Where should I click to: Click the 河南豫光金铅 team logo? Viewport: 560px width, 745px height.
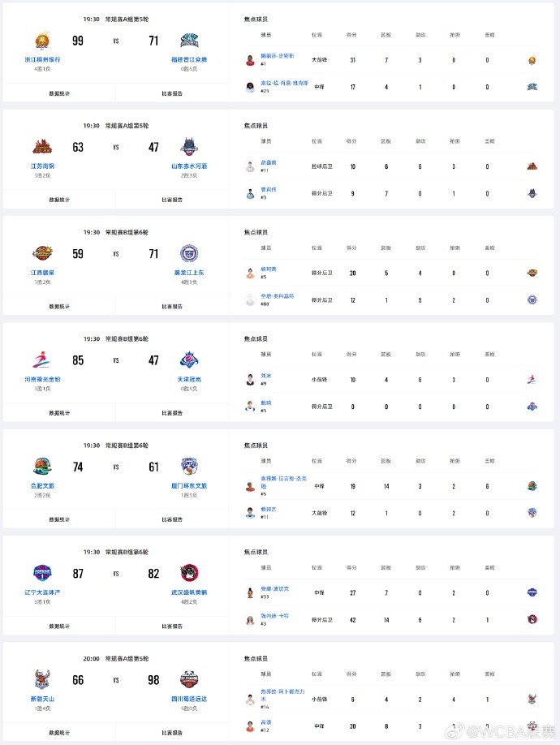pos(42,360)
